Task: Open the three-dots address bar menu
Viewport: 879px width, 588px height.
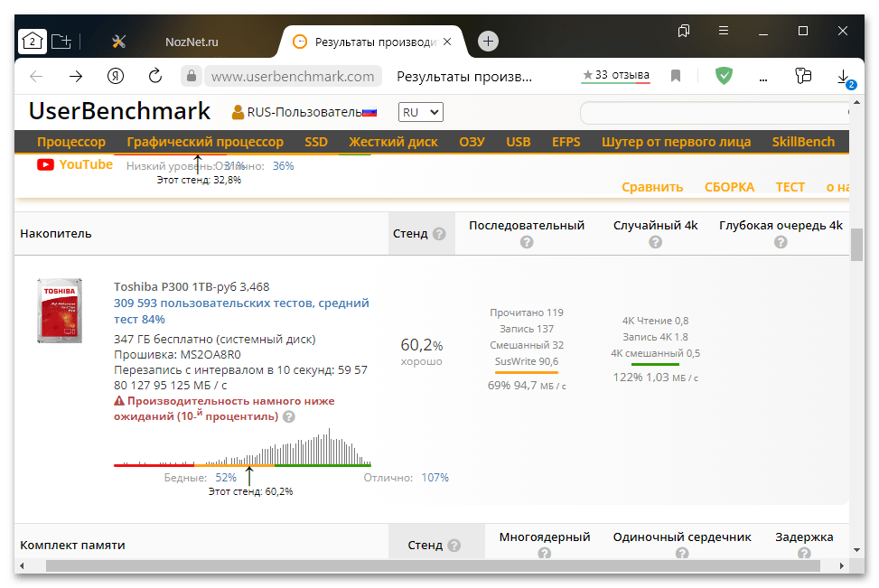Action: click(763, 79)
